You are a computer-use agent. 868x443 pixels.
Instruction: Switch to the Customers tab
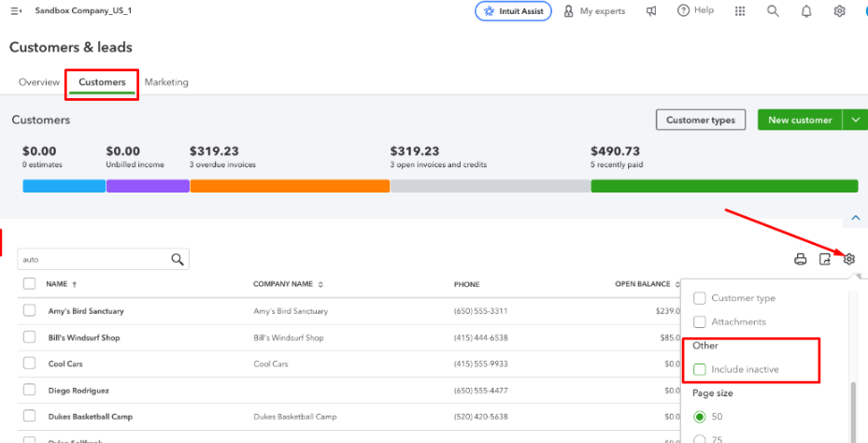tap(102, 82)
